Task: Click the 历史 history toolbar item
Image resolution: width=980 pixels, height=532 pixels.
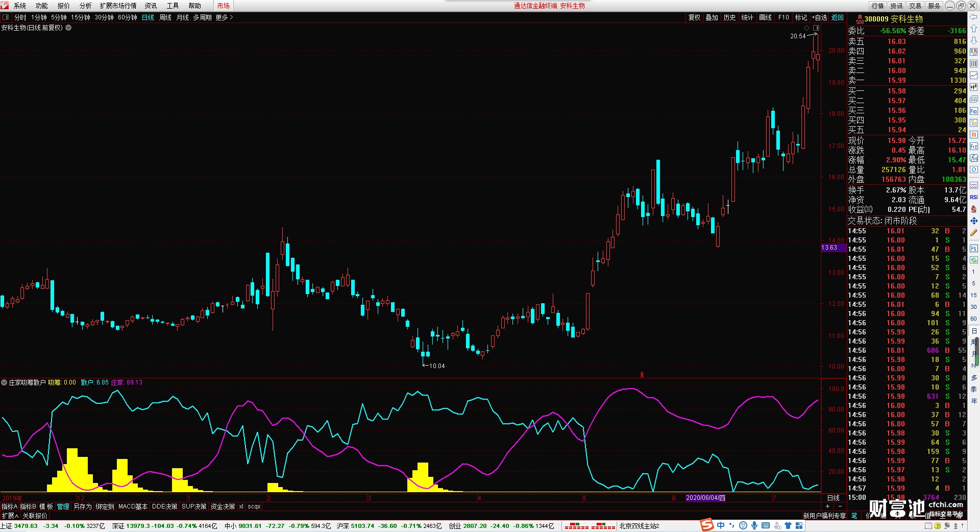Action: point(730,17)
